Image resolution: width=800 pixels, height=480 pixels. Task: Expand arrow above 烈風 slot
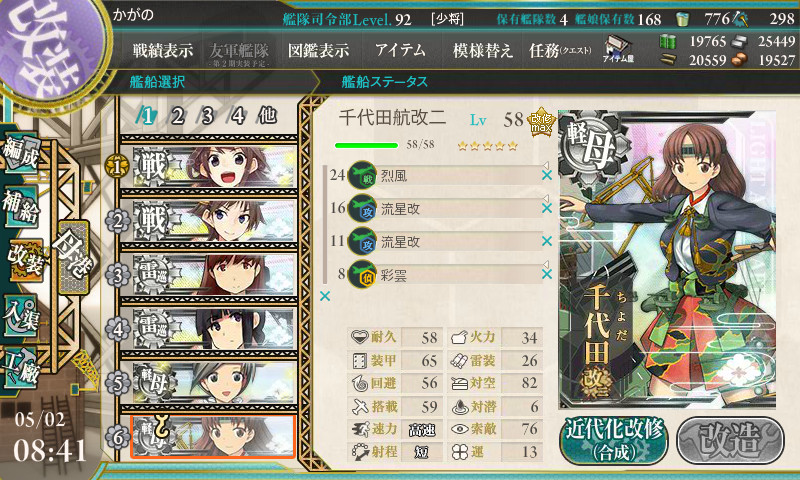point(545,165)
